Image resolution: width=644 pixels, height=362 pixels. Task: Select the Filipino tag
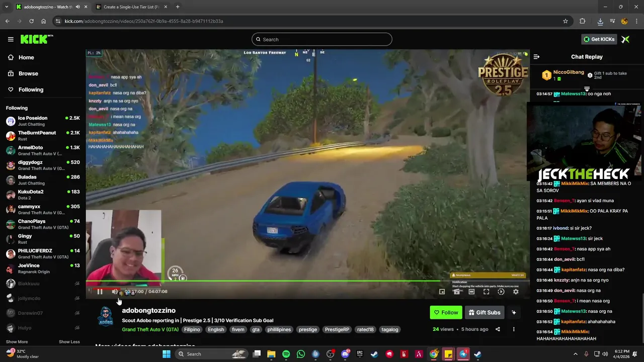(192, 329)
